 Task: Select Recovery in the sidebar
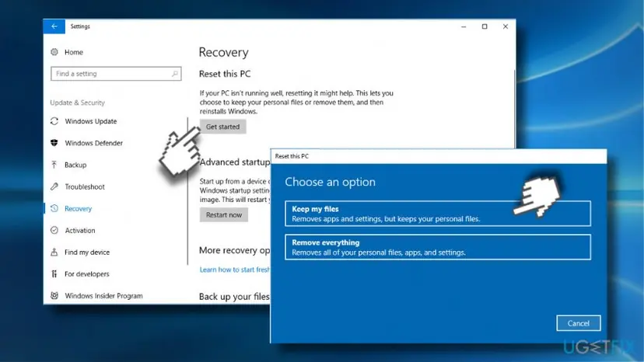click(78, 208)
